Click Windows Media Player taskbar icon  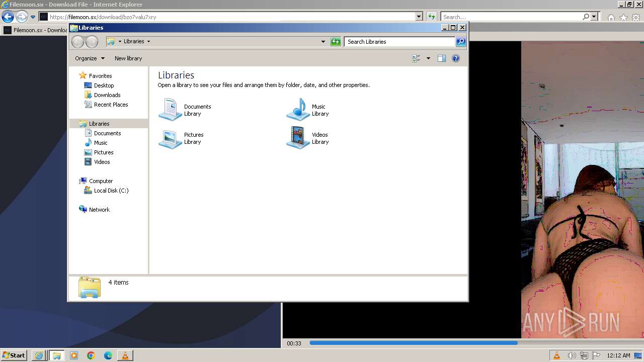click(74, 355)
